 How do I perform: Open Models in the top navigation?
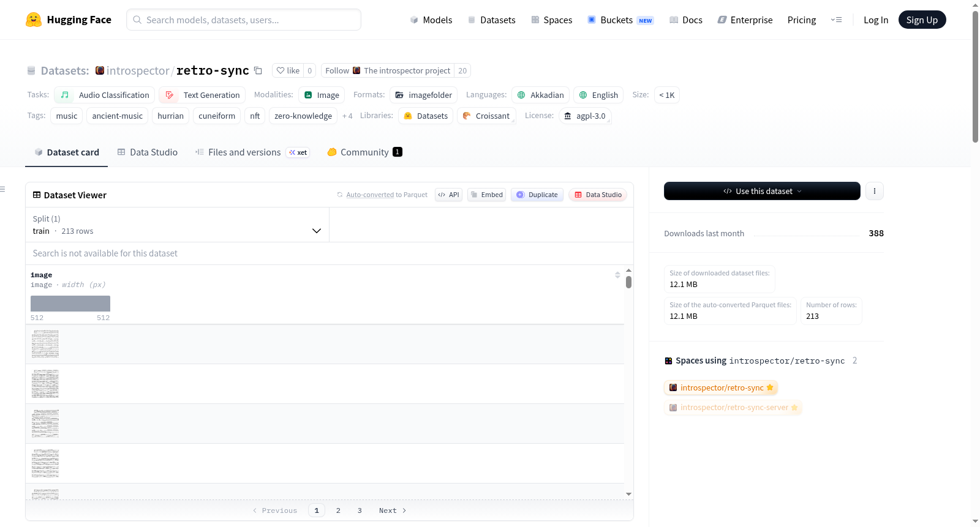431,20
